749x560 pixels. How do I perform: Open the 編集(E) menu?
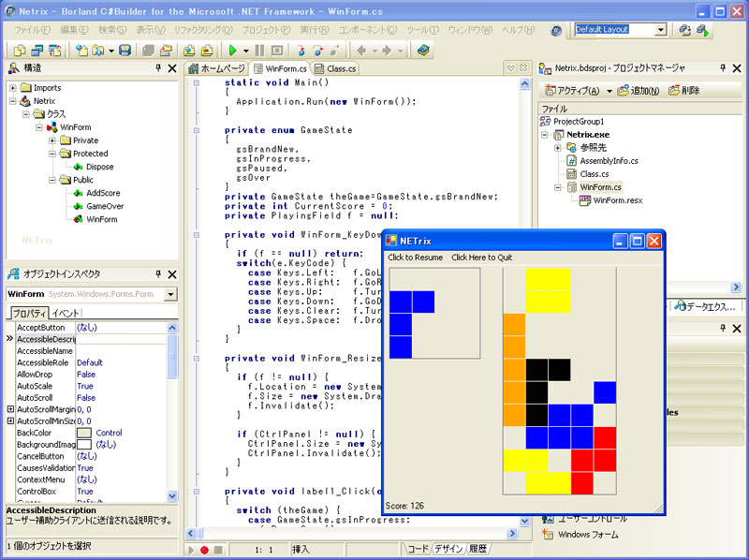74,30
